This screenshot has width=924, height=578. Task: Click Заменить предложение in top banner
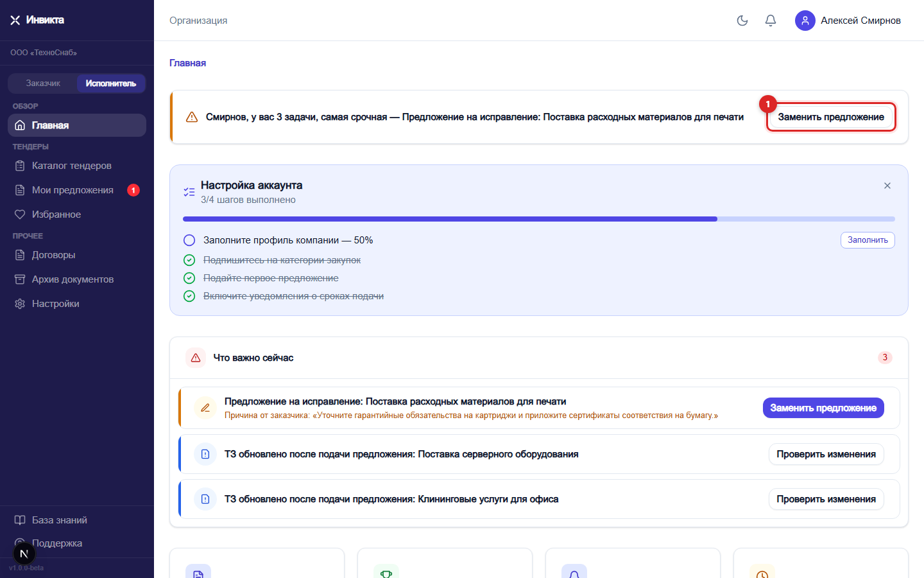(x=831, y=117)
